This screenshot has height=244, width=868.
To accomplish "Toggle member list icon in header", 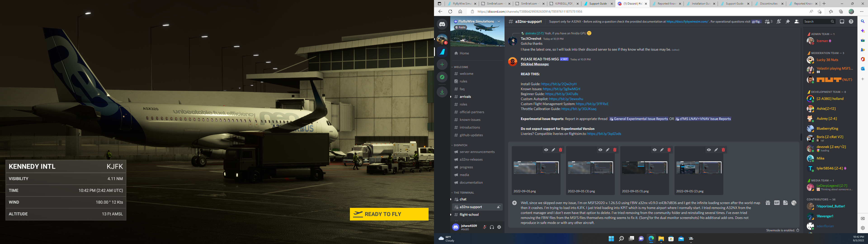I will (x=797, y=21).
